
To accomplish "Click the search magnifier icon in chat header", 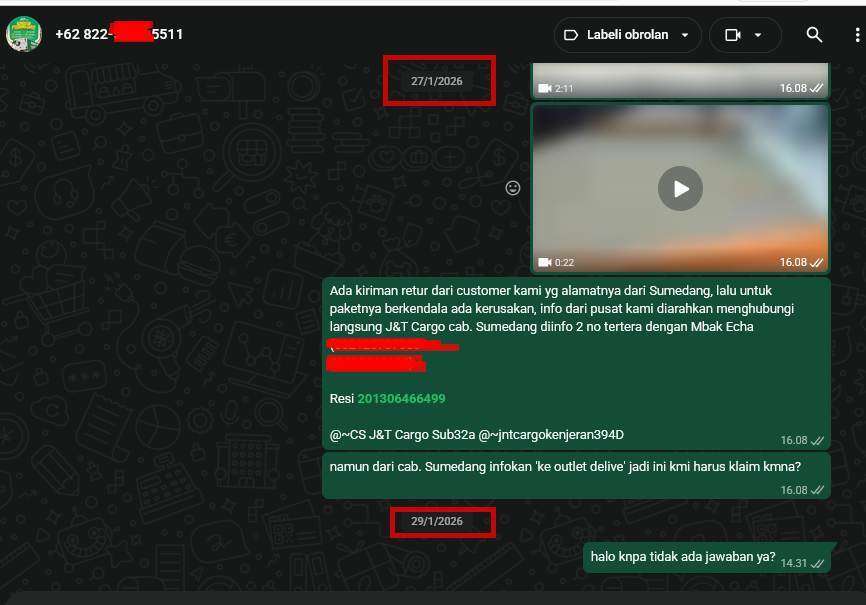I will tap(814, 35).
